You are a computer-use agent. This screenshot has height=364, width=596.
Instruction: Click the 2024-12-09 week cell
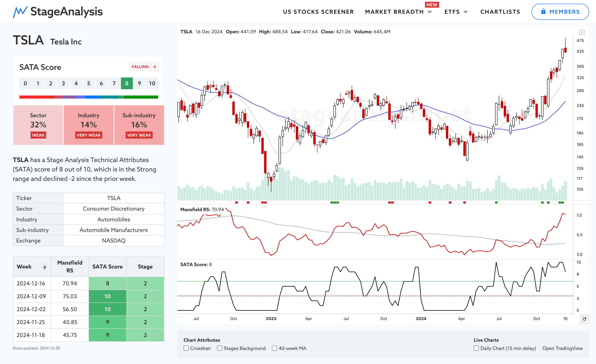(x=32, y=296)
